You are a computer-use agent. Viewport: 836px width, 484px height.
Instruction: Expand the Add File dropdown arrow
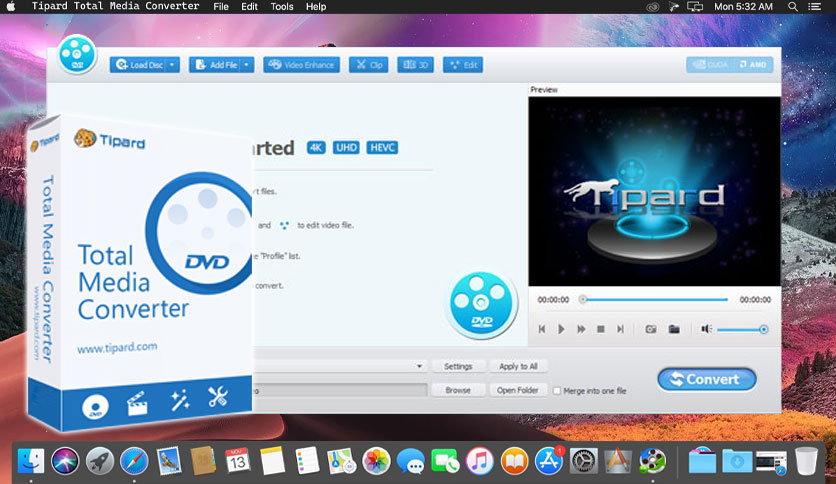pos(247,65)
